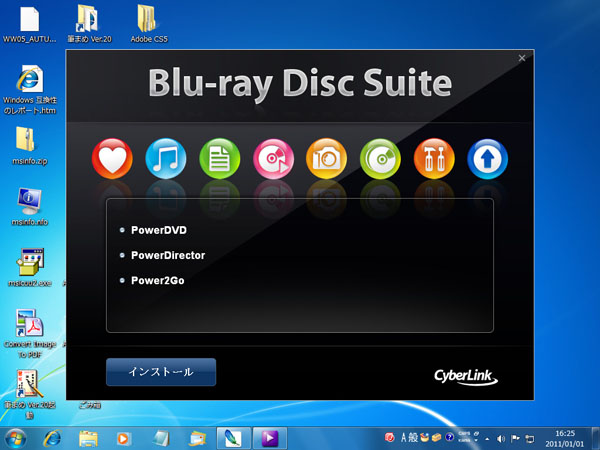Click the CyberLink logo
Screen dimensions: 600x450
(466, 377)
